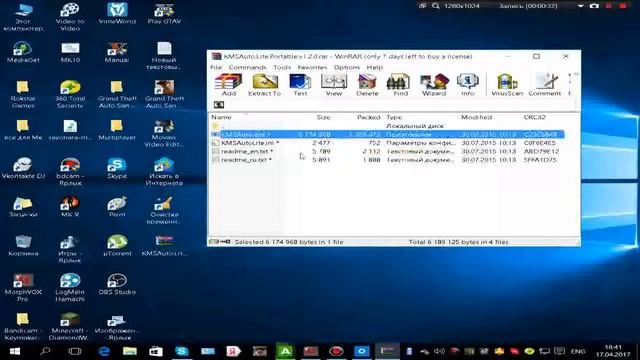This screenshot has width=640, height=360.
Task: Click the taskbar search icon
Action: (x=44, y=351)
